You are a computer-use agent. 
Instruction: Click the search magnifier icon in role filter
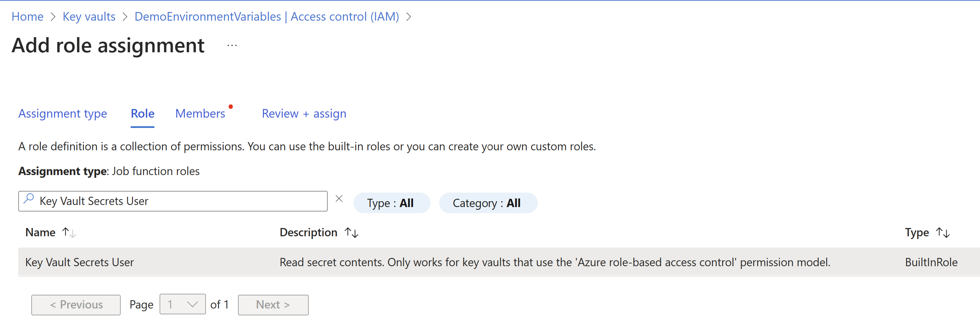click(x=29, y=199)
